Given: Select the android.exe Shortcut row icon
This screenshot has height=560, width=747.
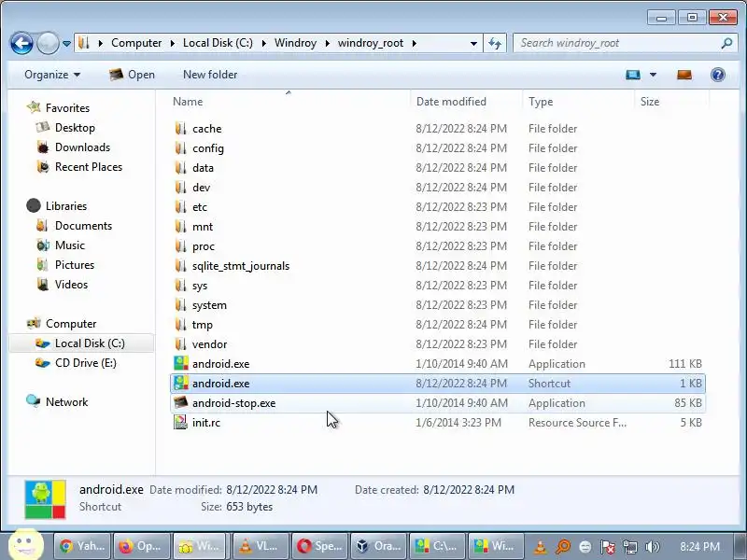Looking at the screenshot, I should tap(180, 383).
